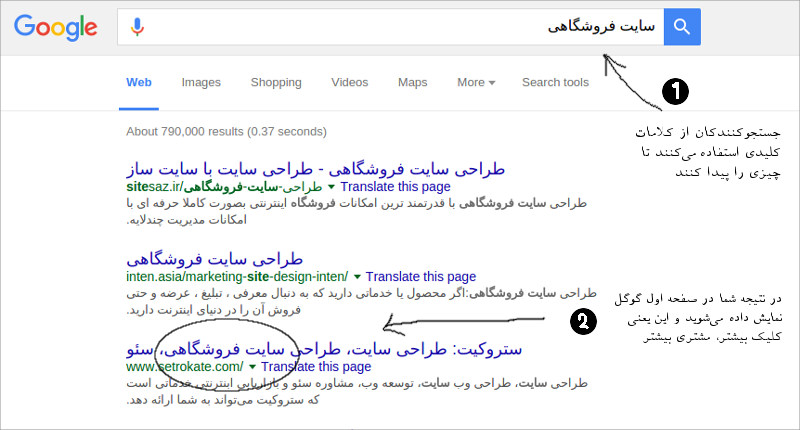Image resolution: width=800 pixels, height=430 pixels.
Task: Open the Maps tab
Action: (x=412, y=82)
